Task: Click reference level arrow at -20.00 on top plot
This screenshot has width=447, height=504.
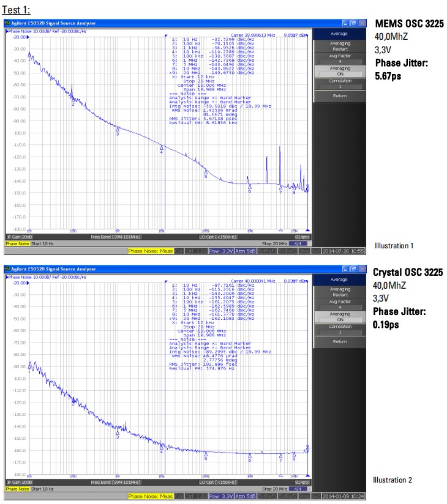Action: (x=28, y=37)
